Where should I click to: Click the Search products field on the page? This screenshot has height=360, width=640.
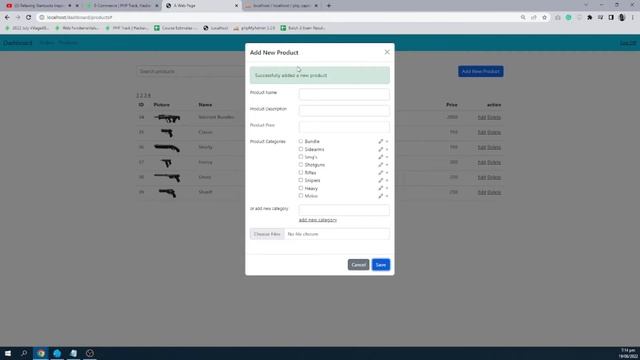[x=191, y=71]
